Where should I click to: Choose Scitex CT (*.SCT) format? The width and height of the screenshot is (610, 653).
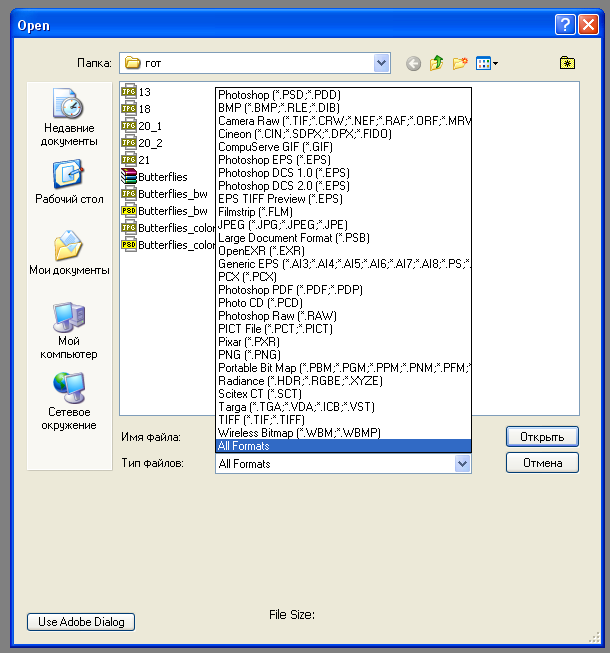pyautogui.click(x=344, y=394)
